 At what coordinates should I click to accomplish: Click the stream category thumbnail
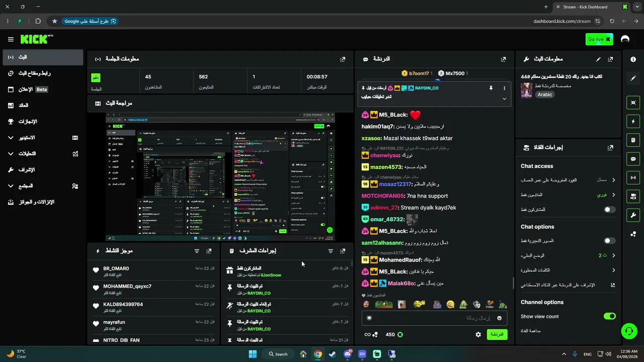(526, 90)
